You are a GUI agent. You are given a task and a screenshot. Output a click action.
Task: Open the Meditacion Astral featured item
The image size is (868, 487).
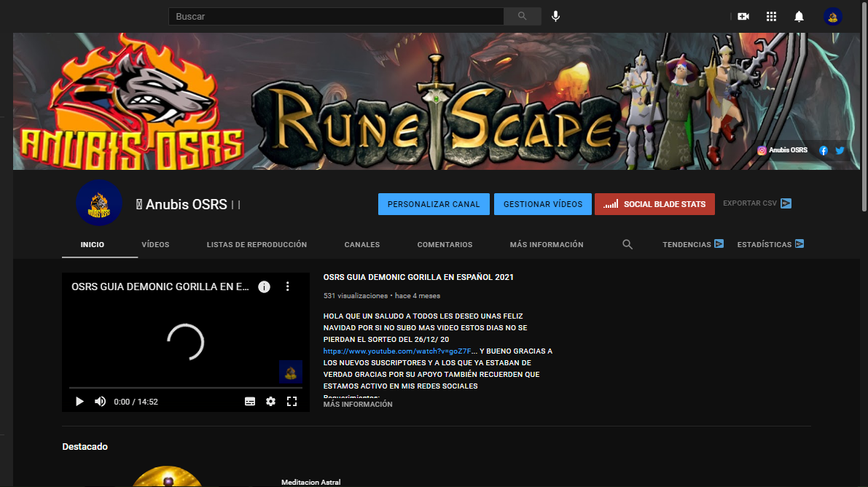310,482
